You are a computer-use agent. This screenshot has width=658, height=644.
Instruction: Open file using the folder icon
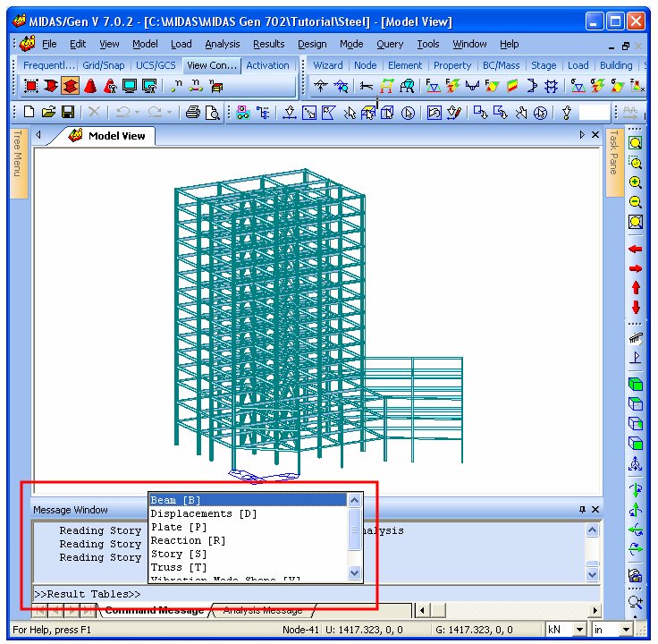(x=48, y=113)
